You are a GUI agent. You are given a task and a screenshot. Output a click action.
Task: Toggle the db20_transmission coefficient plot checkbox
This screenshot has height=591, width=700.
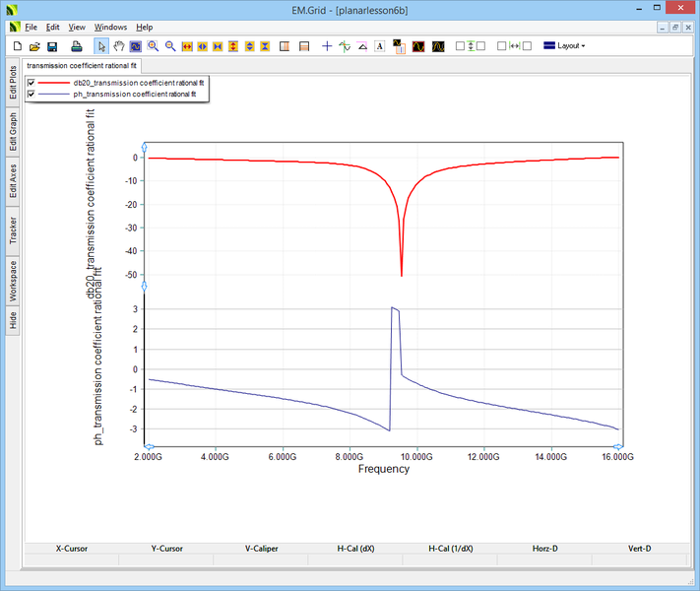coord(32,82)
